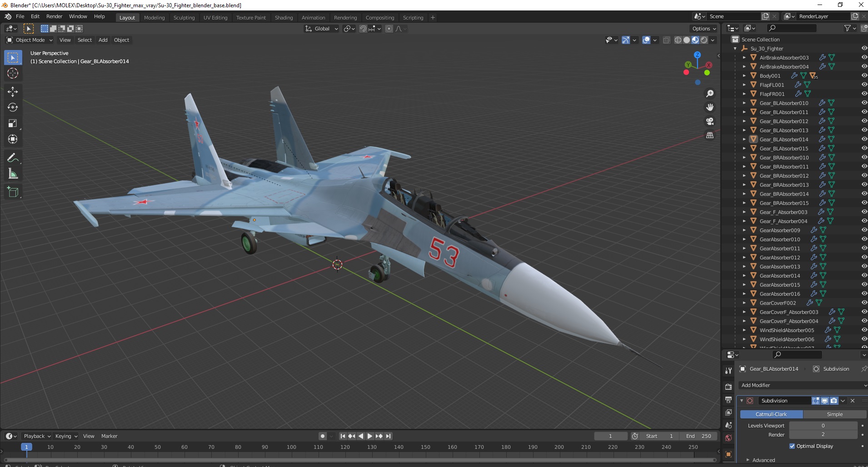Activate the Rotate tool
The image size is (868, 467).
tap(13, 107)
